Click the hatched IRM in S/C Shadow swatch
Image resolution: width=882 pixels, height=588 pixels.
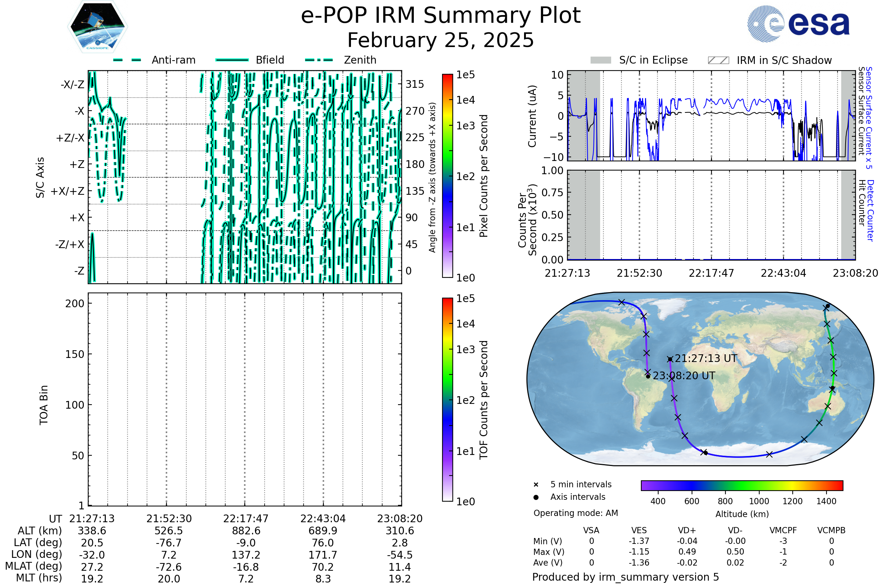tap(718, 60)
